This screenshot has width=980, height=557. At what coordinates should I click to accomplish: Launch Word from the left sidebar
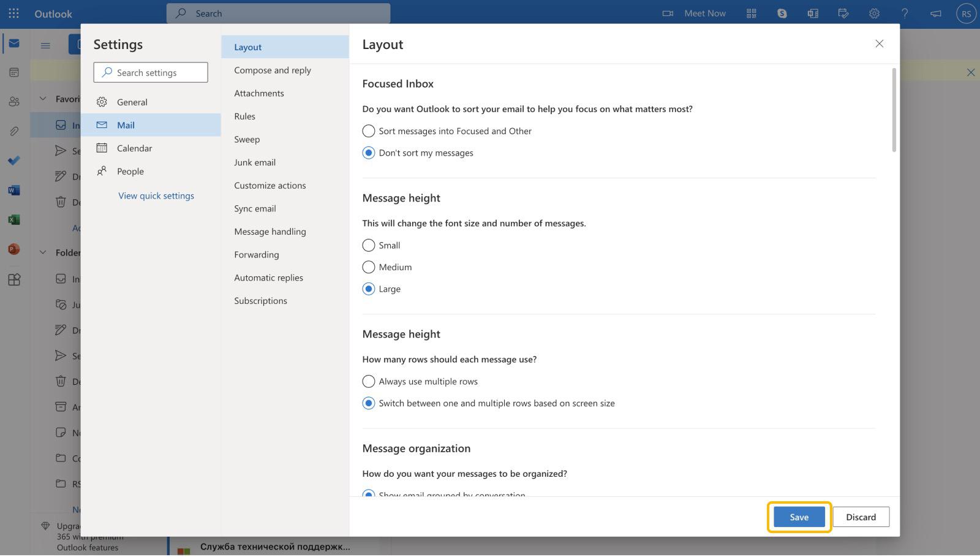pos(13,189)
